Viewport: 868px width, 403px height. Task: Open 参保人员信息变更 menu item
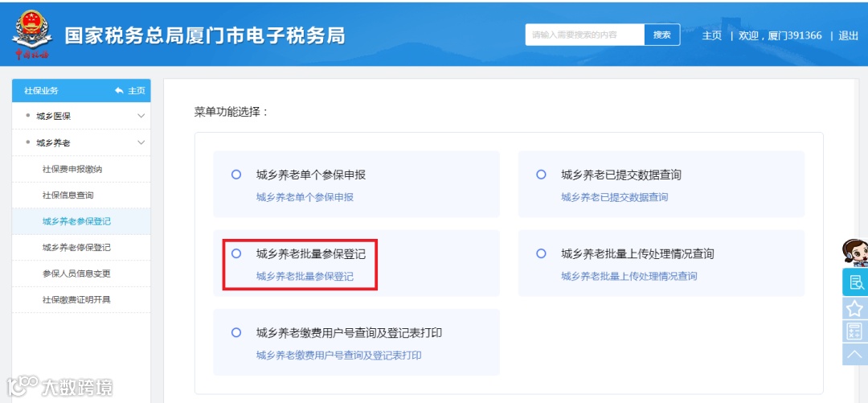coord(81,273)
